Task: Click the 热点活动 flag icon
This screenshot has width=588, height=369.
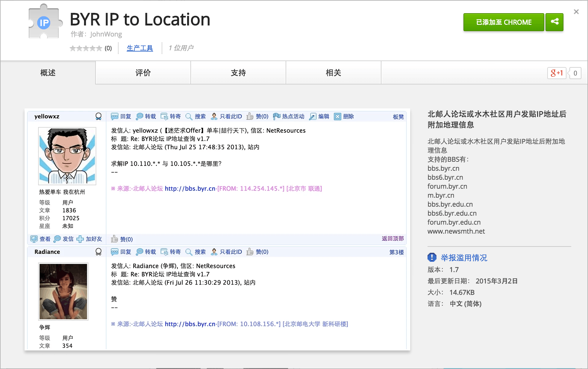Action: pyautogui.click(x=277, y=117)
